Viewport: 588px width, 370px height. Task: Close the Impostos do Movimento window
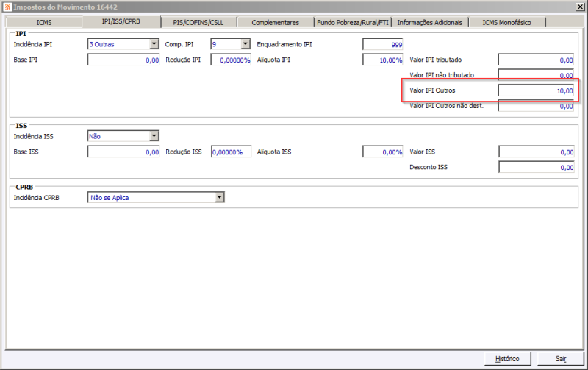pos(579,7)
